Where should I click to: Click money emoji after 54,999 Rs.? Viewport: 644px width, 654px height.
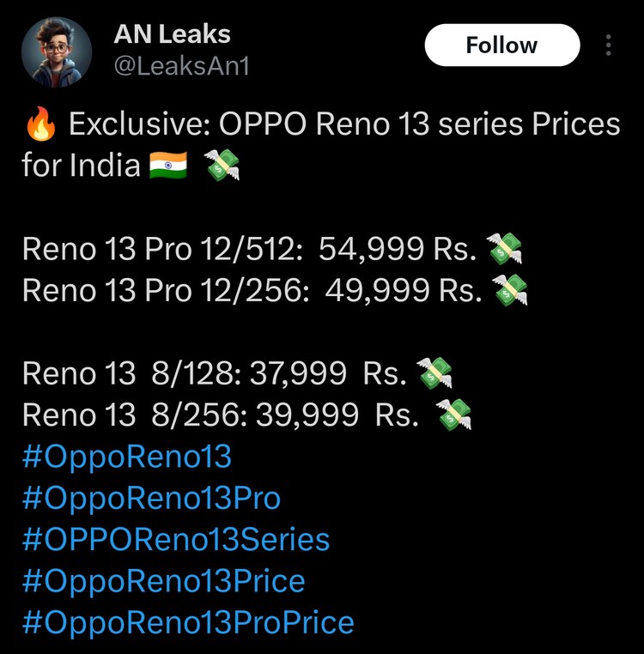pyautogui.click(x=504, y=250)
